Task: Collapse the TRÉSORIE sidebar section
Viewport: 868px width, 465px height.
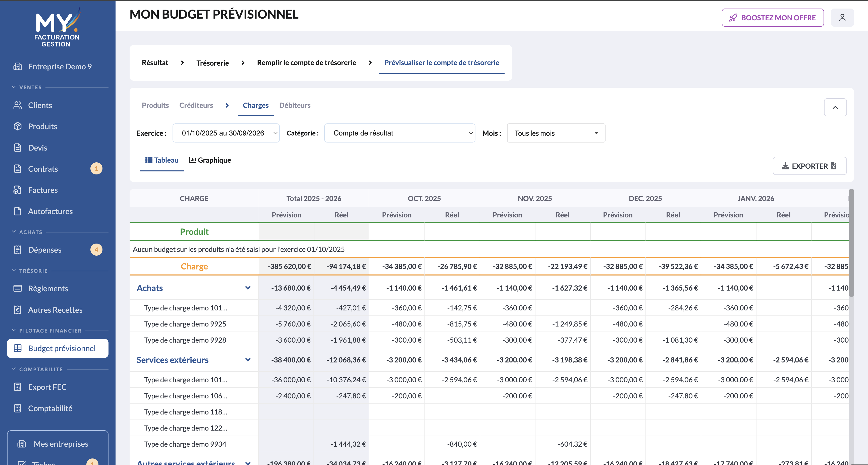Action: [14, 270]
